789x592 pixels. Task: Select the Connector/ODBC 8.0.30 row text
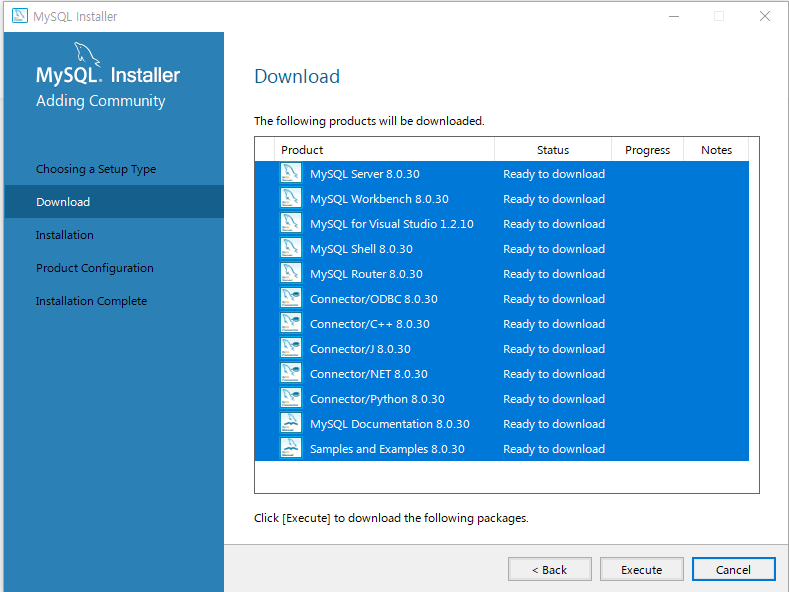(x=374, y=299)
